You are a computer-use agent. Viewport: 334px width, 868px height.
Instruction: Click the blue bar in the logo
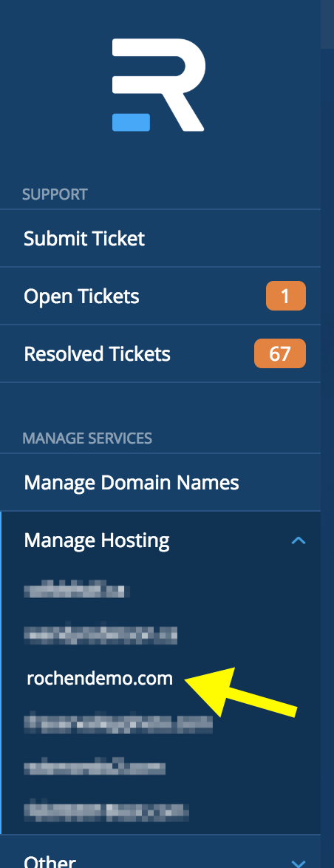[131, 122]
